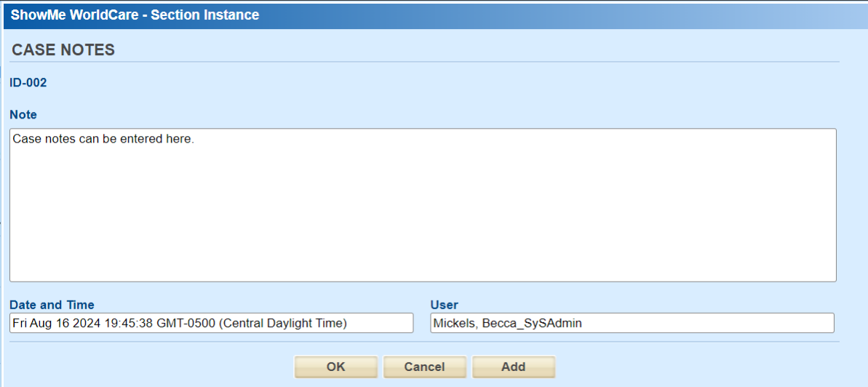Screen dimensions: 868x387
Task: Select the Date and Time field
Action: [212, 323]
